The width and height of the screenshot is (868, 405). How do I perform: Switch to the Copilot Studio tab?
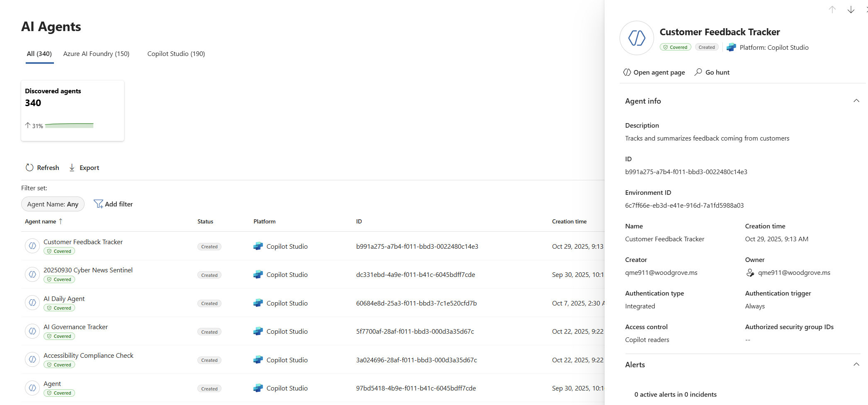176,53
